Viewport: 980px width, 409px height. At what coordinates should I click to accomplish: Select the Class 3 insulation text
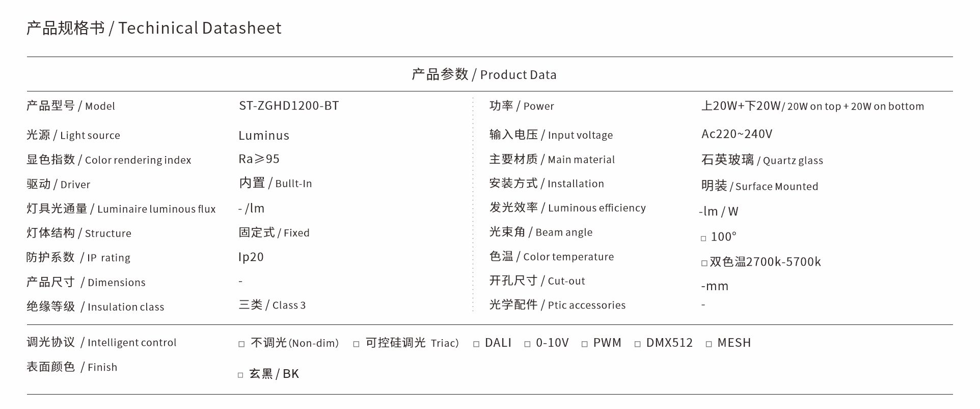pos(289,305)
